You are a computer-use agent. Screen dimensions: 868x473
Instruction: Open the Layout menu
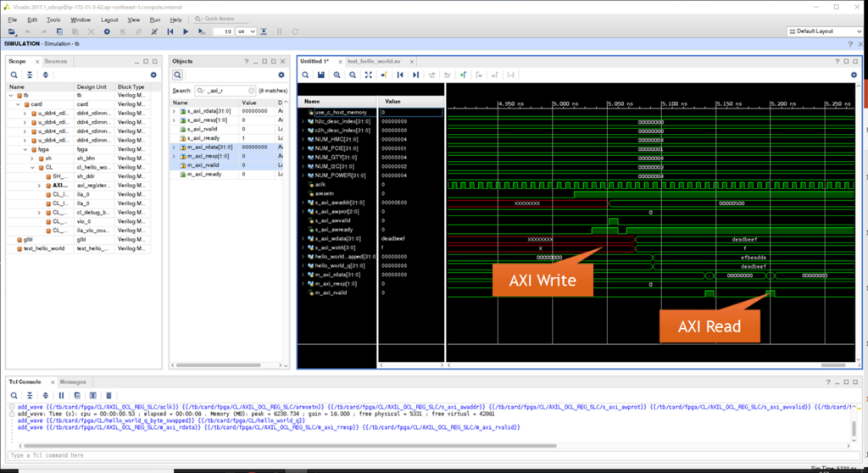tap(109, 19)
